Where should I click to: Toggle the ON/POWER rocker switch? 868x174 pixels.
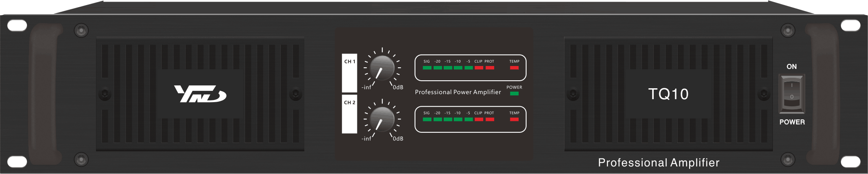[791, 94]
